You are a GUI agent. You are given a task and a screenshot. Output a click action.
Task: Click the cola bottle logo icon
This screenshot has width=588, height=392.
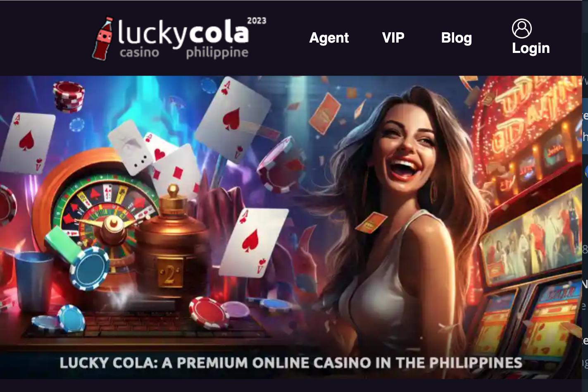click(x=102, y=38)
